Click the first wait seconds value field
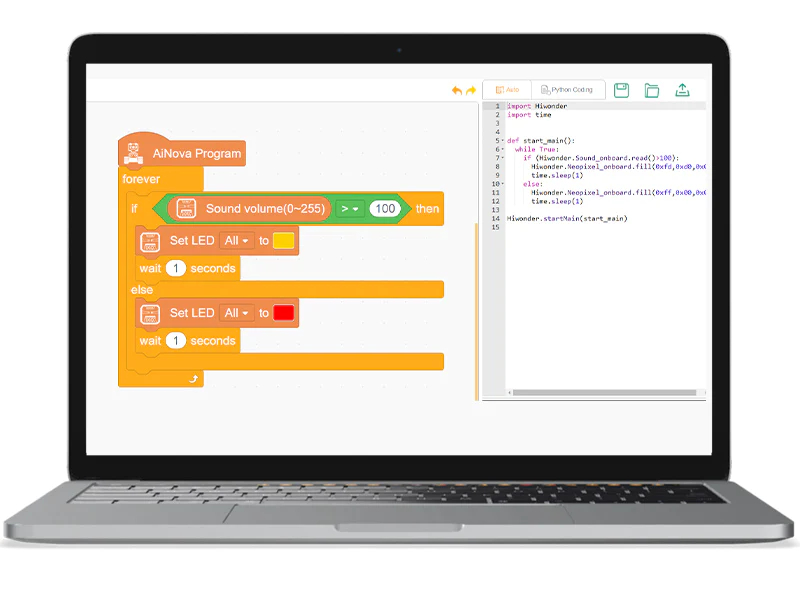 (176, 268)
